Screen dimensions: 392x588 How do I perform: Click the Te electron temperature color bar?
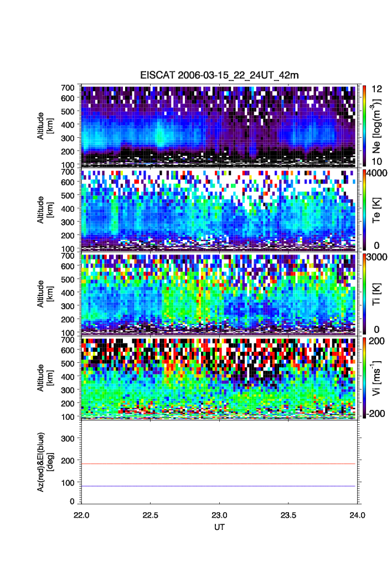pos(363,210)
